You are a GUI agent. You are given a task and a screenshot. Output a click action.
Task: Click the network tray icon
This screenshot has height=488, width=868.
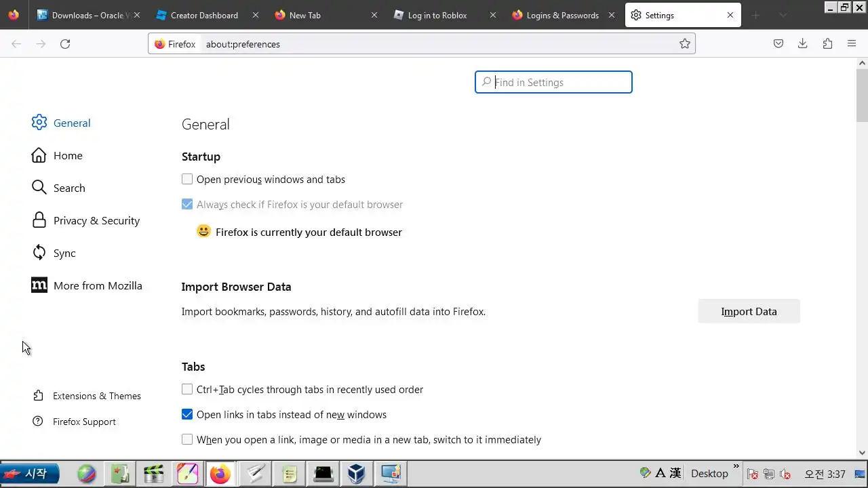pos(769,474)
